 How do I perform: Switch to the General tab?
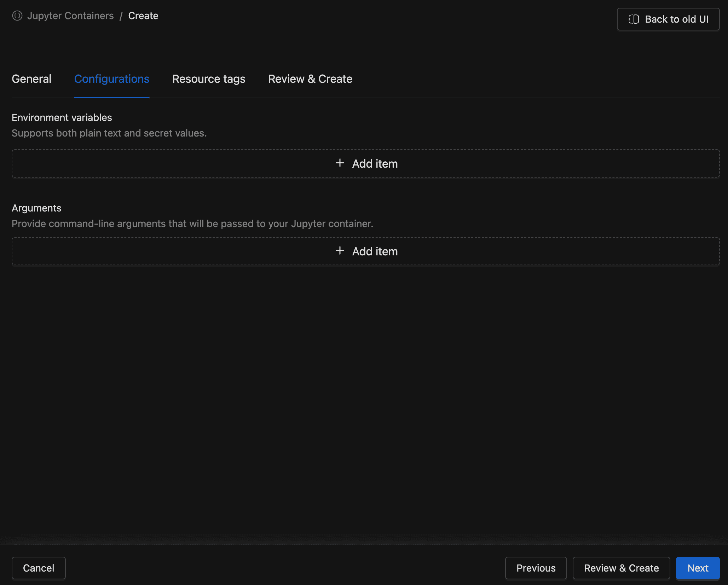click(x=31, y=79)
